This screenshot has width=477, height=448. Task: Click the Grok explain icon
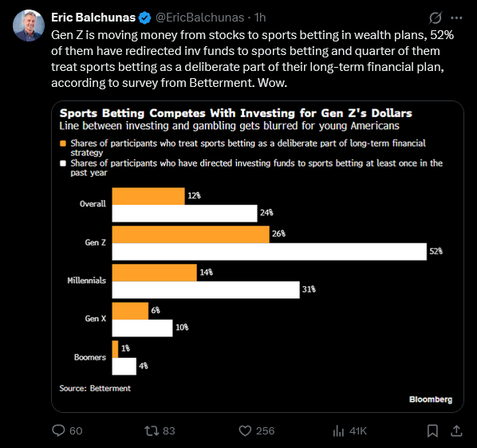click(436, 18)
